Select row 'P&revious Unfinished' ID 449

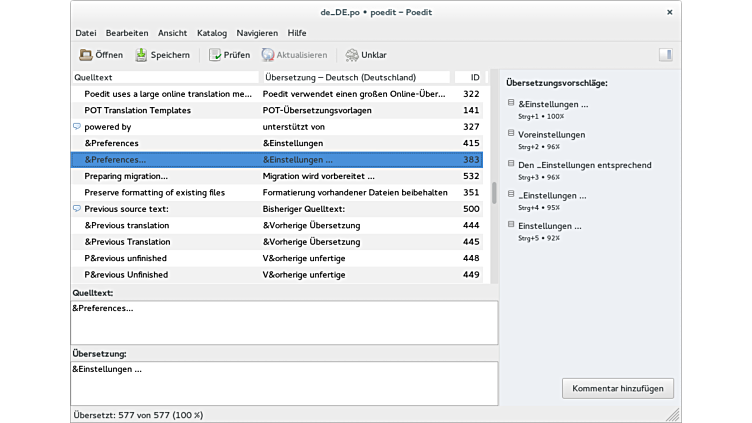click(x=277, y=274)
